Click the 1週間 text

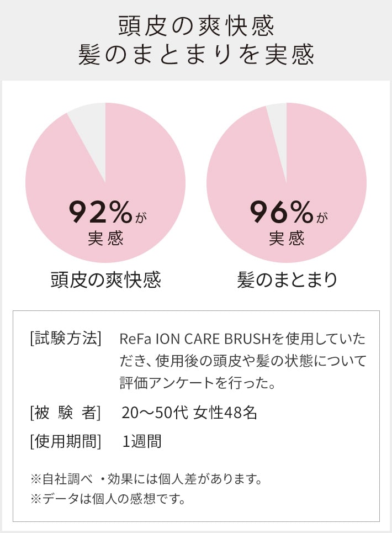click(x=142, y=441)
